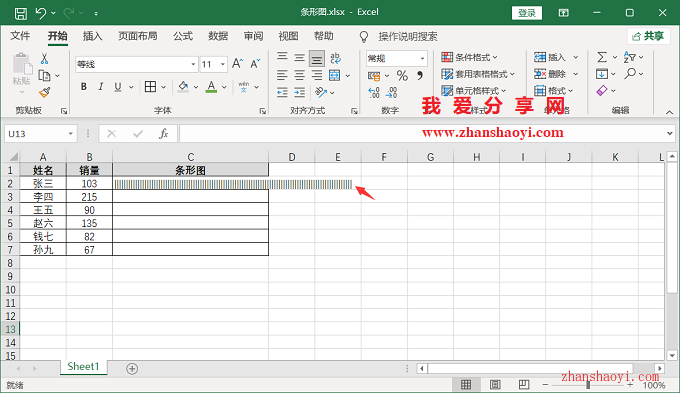Click the Merge and Center icon

point(334,75)
